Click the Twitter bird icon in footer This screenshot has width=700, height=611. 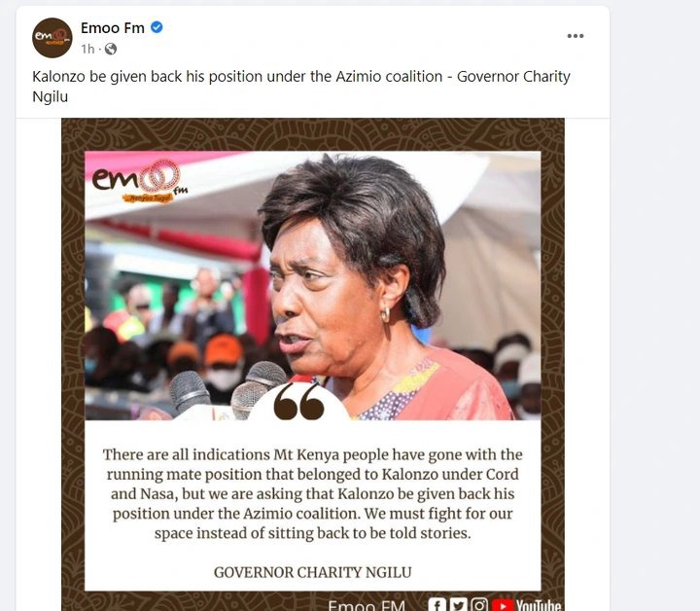(x=458, y=605)
